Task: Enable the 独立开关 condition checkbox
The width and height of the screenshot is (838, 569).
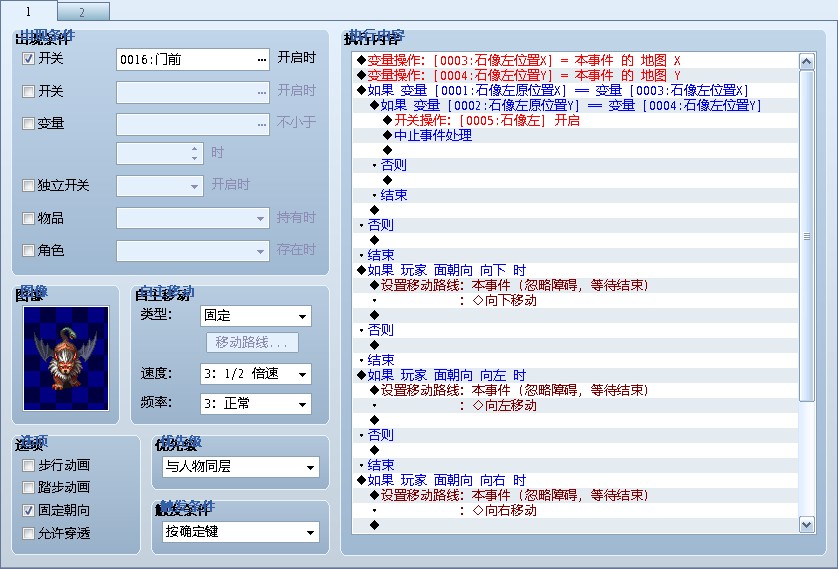Action: pos(28,185)
